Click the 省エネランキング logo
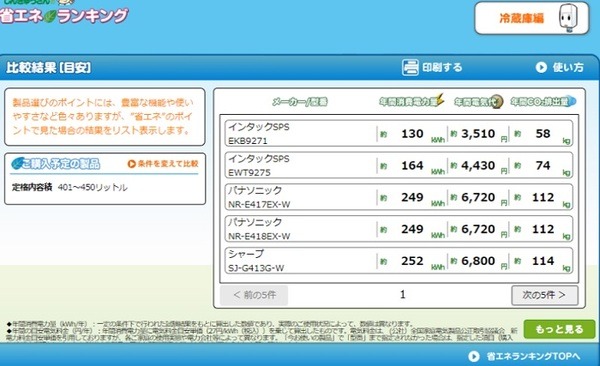Image resolution: width=600 pixels, height=366 pixels. (x=64, y=14)
